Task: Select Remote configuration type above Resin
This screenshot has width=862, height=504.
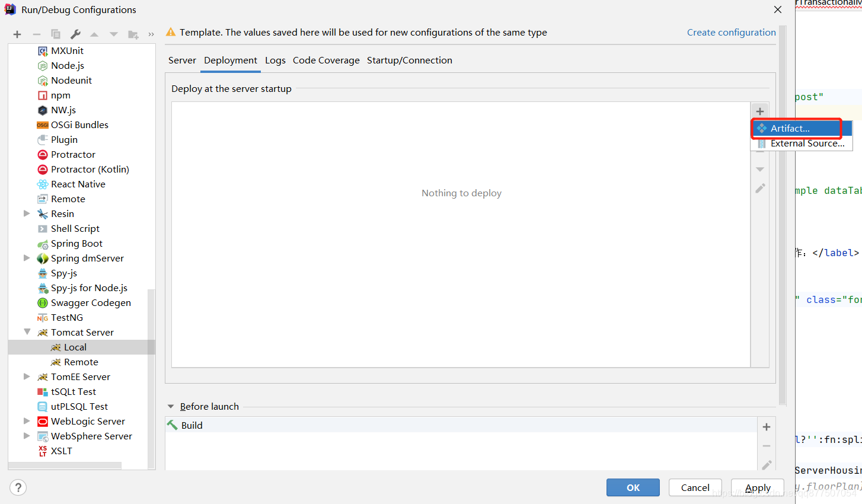Action: (68, 199)
